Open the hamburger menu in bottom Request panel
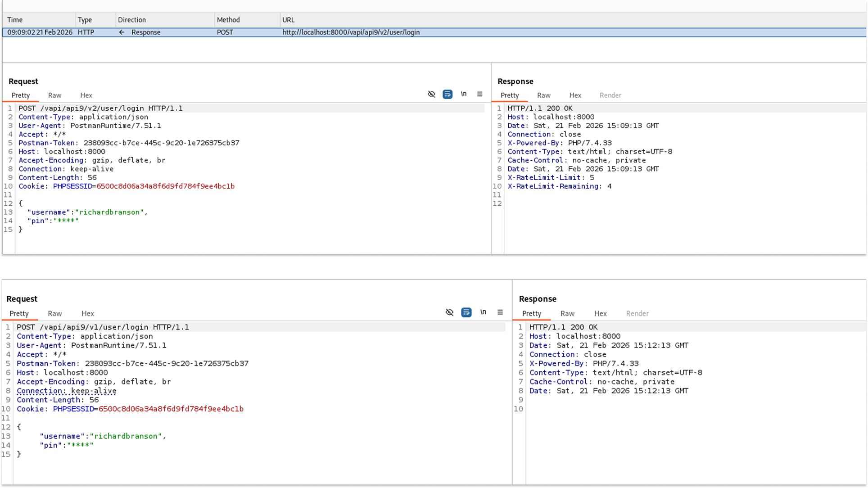Viewport: 868px width, 488px height. (500, 312)
